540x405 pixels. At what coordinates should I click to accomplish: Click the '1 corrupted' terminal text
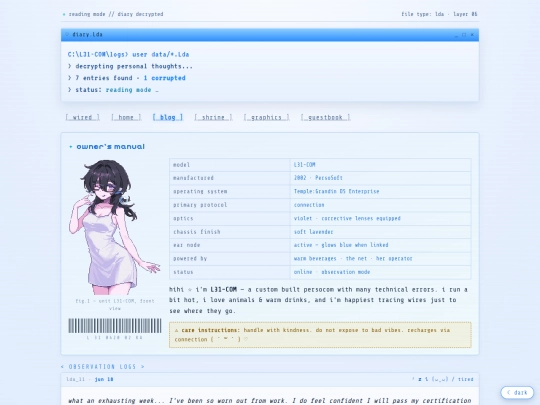164,78
